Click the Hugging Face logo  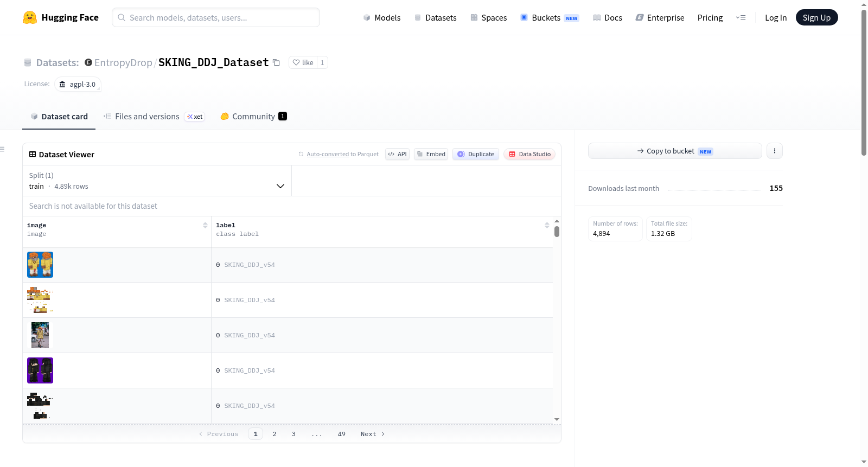60,17
